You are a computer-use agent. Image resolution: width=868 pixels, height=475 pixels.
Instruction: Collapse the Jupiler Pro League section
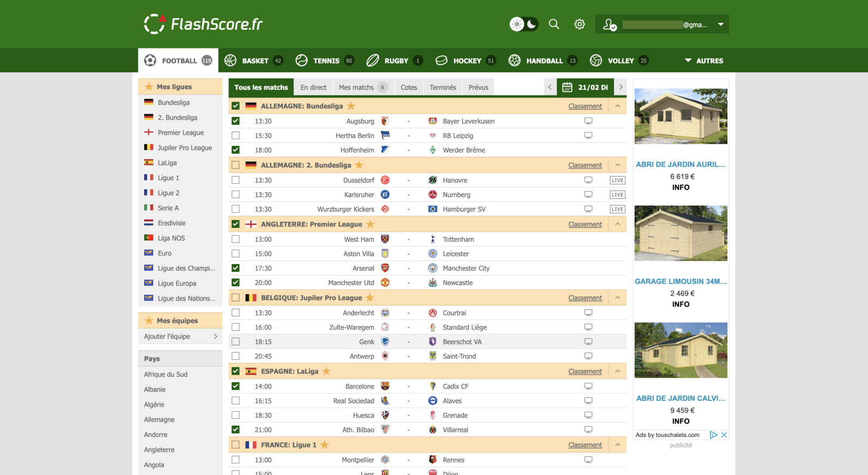618,297
